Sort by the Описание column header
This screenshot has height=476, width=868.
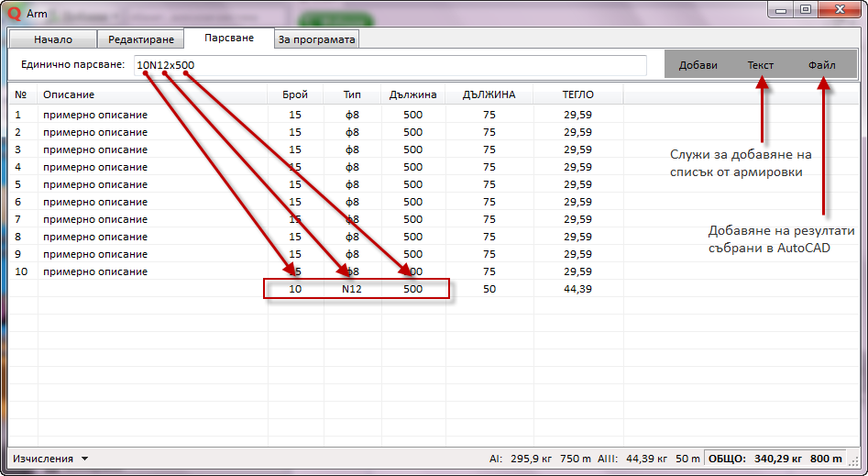(69, 94)
